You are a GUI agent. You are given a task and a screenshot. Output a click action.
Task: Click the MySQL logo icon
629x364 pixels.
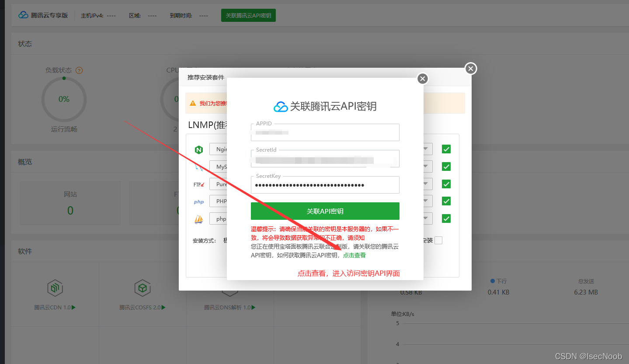[x=199, y=167]
